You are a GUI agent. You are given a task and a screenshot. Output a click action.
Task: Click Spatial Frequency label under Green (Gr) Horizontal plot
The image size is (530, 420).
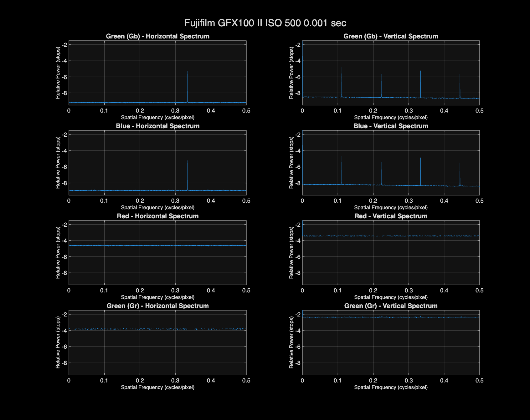click(158, 387)
